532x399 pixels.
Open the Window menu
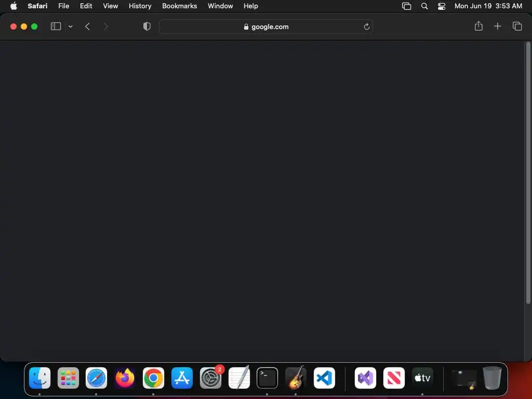click(x=220, y=6)
